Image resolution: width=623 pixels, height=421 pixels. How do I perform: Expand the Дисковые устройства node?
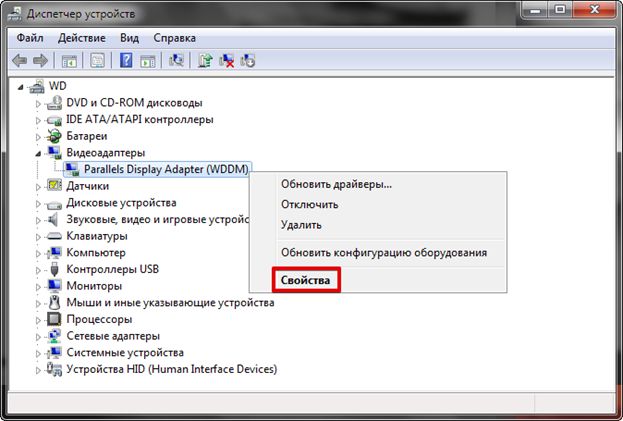[38, 203]
